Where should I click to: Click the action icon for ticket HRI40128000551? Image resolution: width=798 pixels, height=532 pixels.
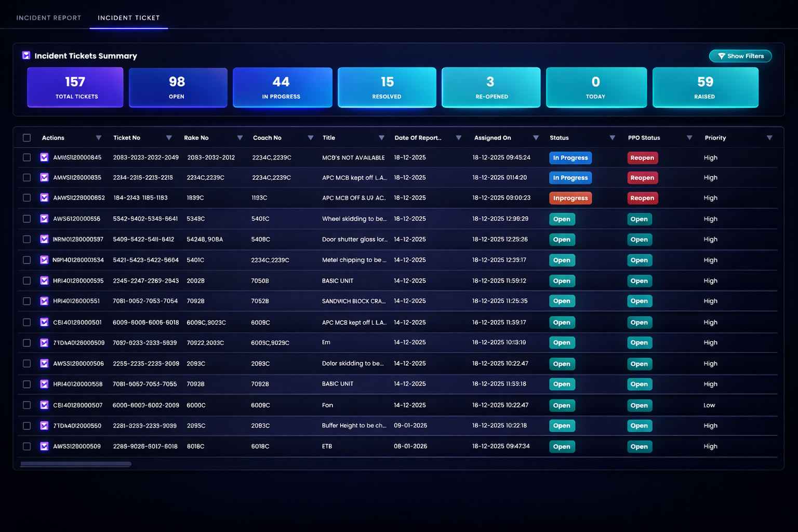pyautogui.click(x=44, y=301)
